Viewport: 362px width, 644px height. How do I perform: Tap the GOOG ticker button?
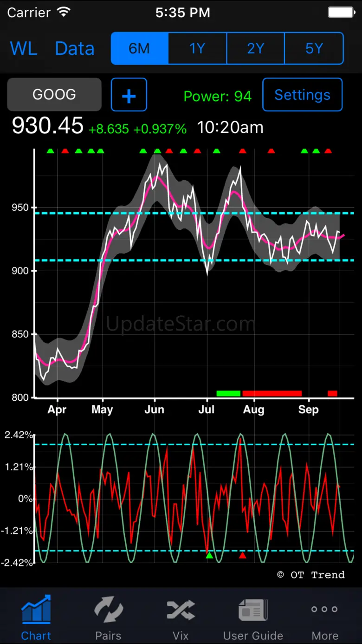54,95
